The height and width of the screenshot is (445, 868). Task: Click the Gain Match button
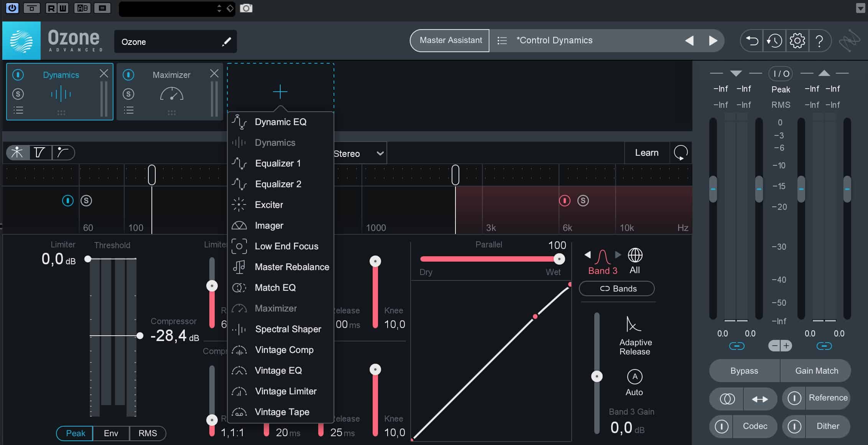pyautogui.click(x=816, y=371)
